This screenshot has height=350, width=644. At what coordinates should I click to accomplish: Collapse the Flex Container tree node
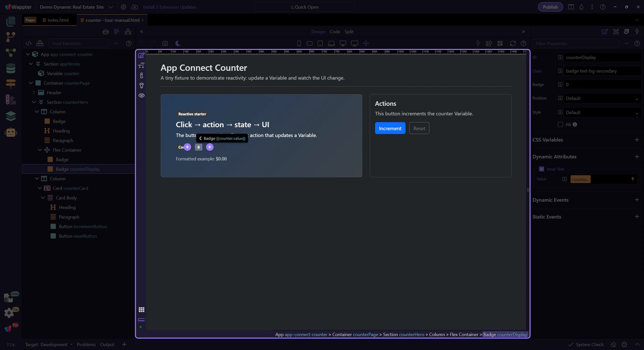point(40,150)
